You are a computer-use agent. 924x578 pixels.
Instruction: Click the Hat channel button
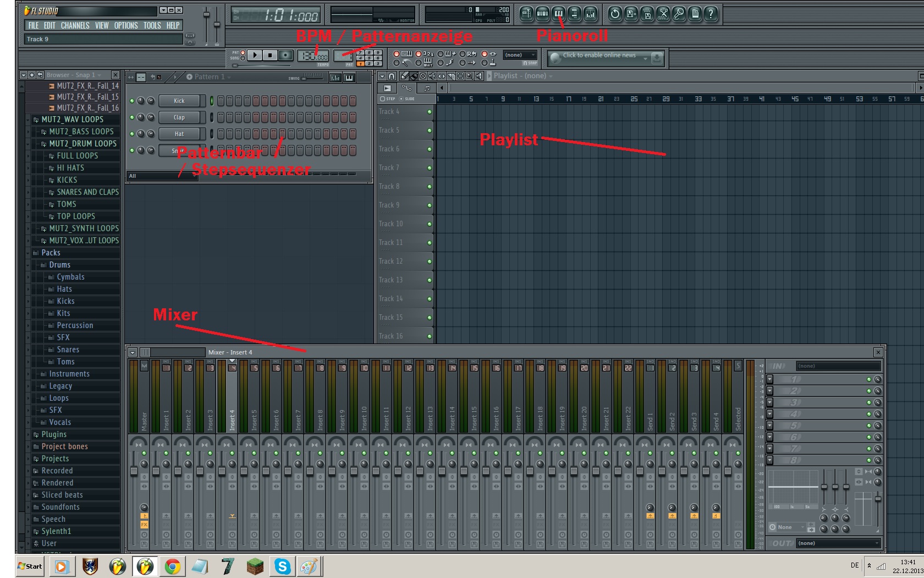pos(179,134)
